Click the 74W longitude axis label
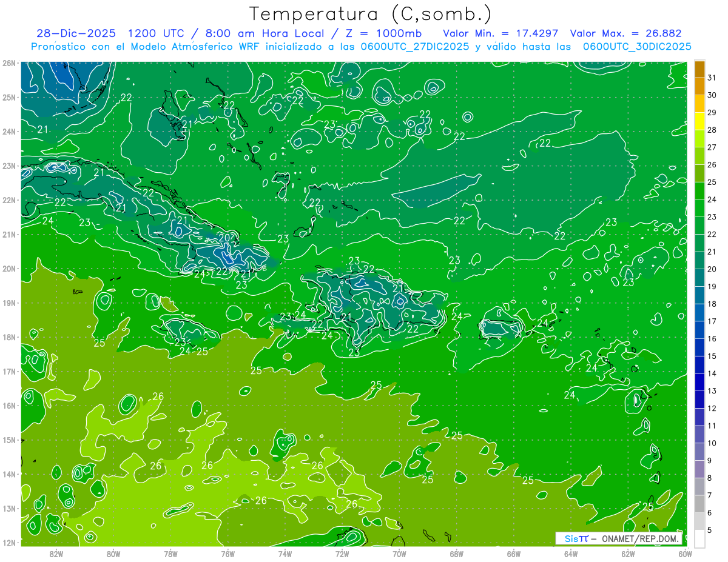This screenshot has width=728, height=562. 285,553
